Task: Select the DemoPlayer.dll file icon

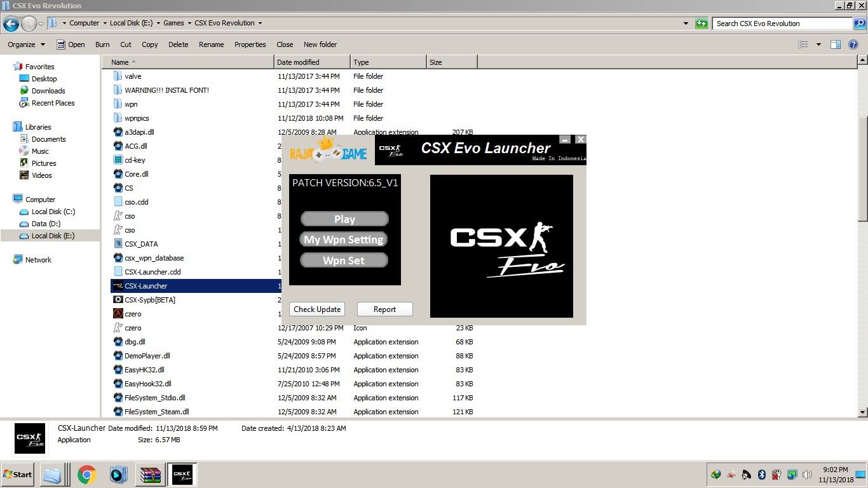Action: coord(118,356)
